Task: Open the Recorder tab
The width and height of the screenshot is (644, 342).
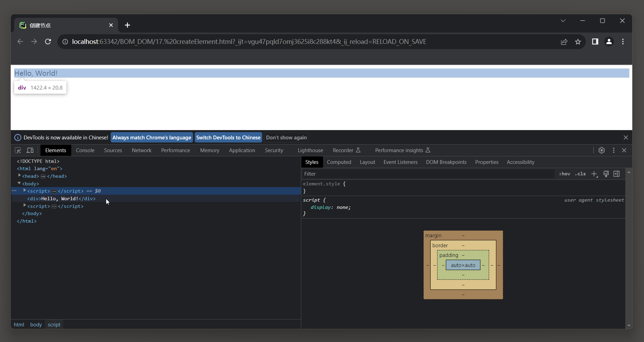Action: tap(347, 150)
